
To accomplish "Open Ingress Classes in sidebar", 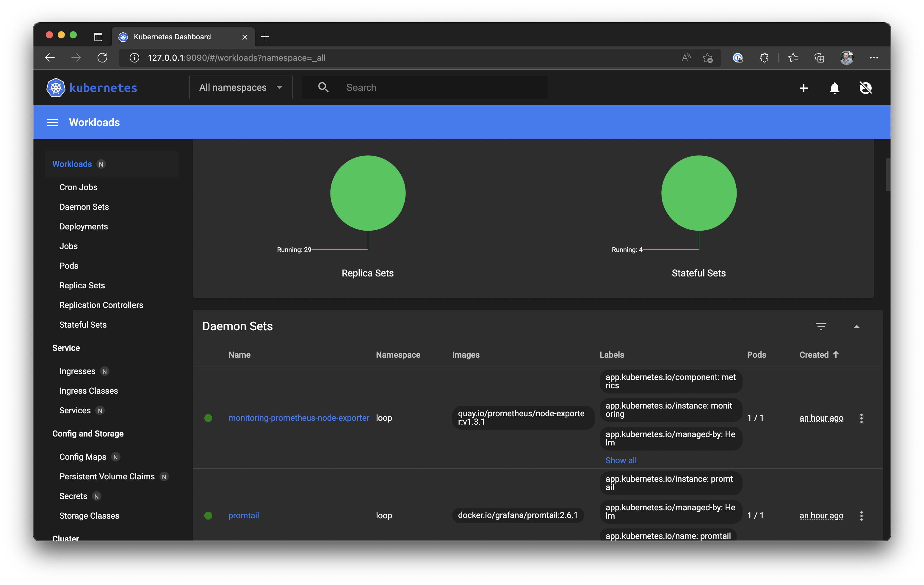I will [89, 390].
